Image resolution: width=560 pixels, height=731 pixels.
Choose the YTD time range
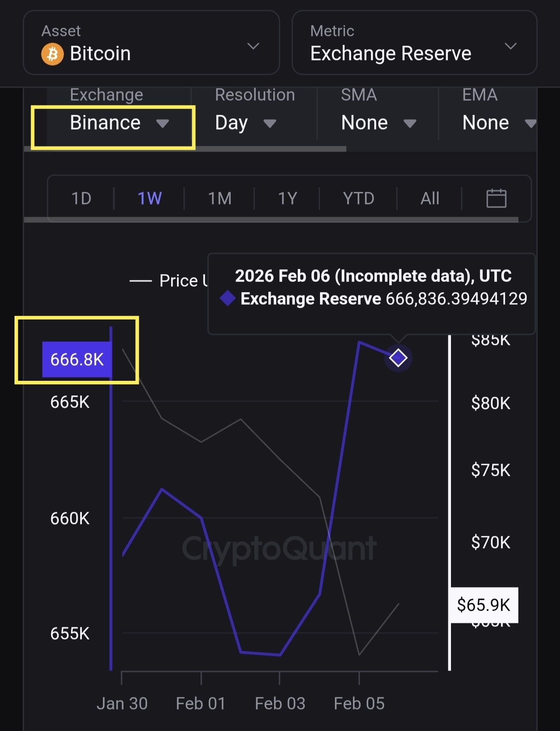pyautogui.click(x=359, y=198)
